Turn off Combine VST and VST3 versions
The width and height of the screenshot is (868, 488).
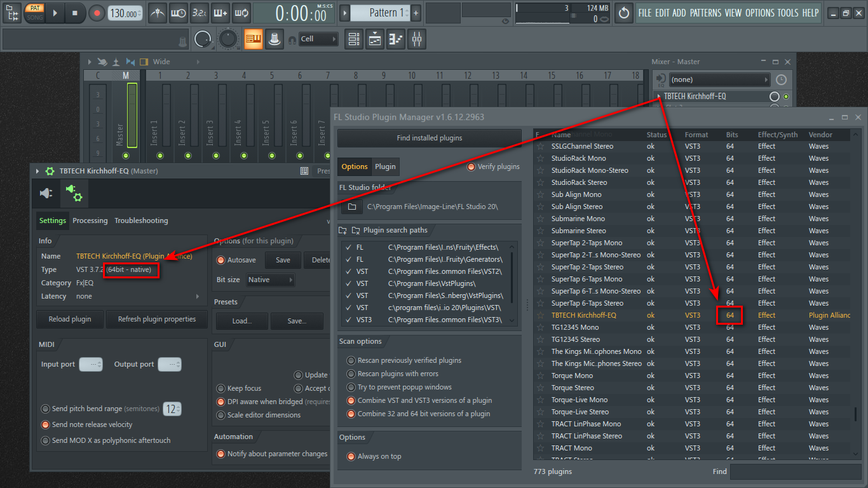tap(351, 400)
